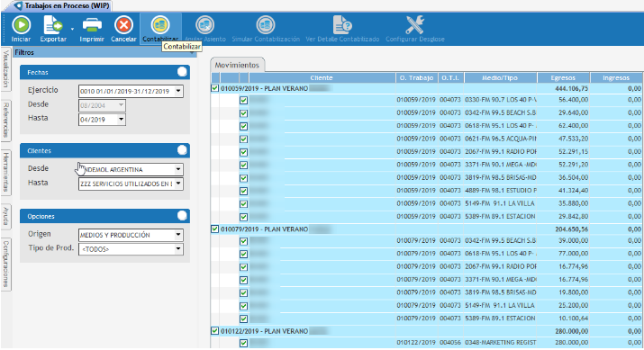
Task: Uncheck group 010079/2019 - PLAN VERANO checkbox
Action: pos(214,229)
